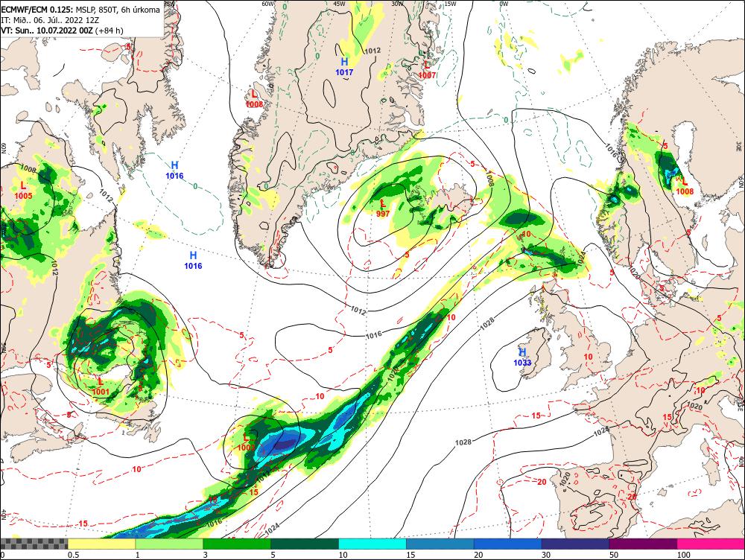Click the 'ECMWF/ECM 0.125: MSLP, 850T, 6h úrkoma' title
This screenshot has width=745, height=560.
pos(80,9)
